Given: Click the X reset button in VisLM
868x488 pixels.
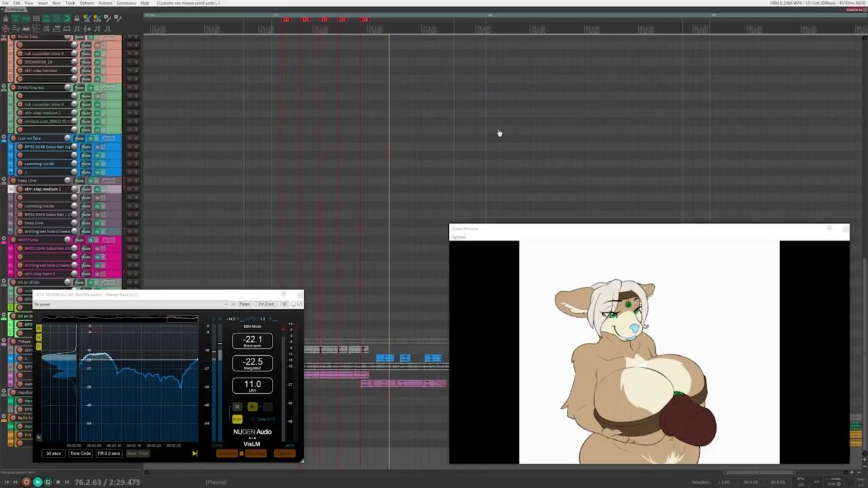Looking at the screenshot, I should tap(237, 407).
